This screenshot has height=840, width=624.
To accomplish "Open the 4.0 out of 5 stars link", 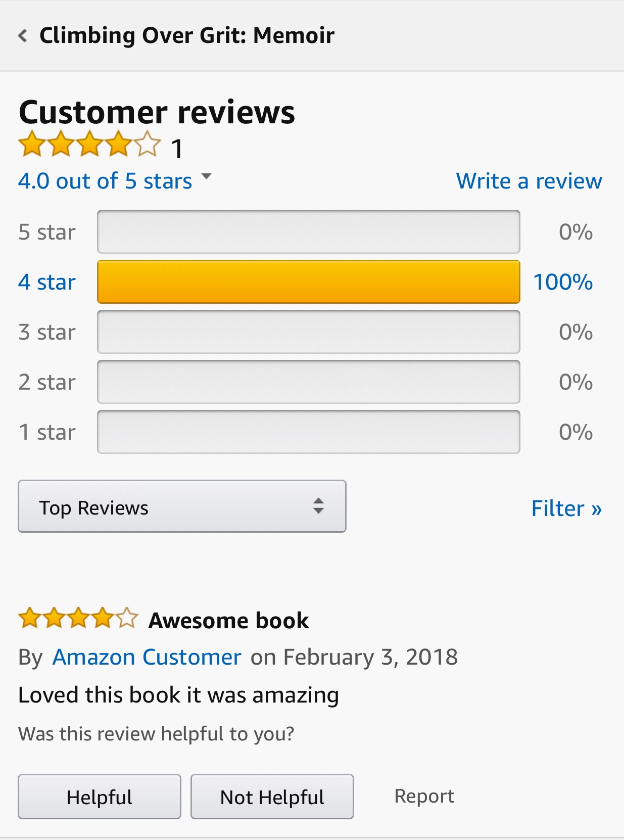I will (105, 181).
